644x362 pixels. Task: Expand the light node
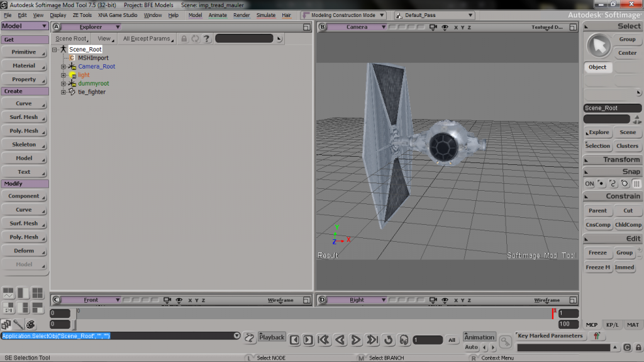coord(64,76)
